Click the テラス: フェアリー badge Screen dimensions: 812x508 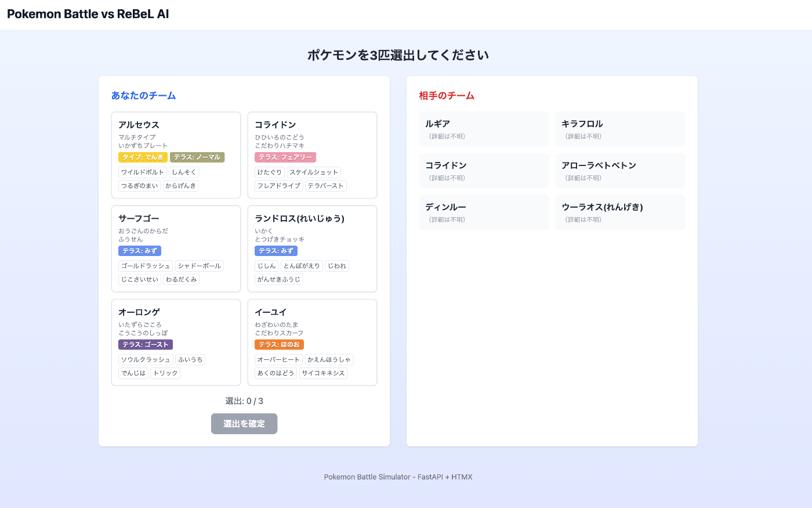[x=285, y=157]
